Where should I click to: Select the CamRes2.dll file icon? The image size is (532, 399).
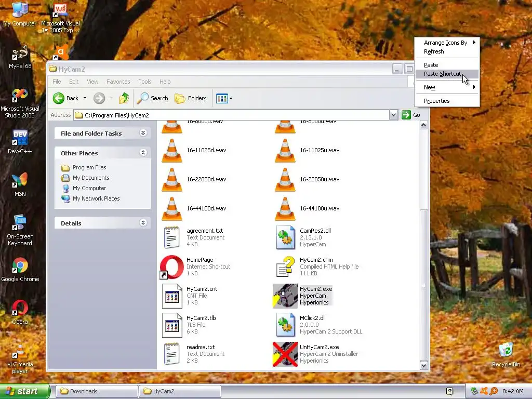click(285, 237)
